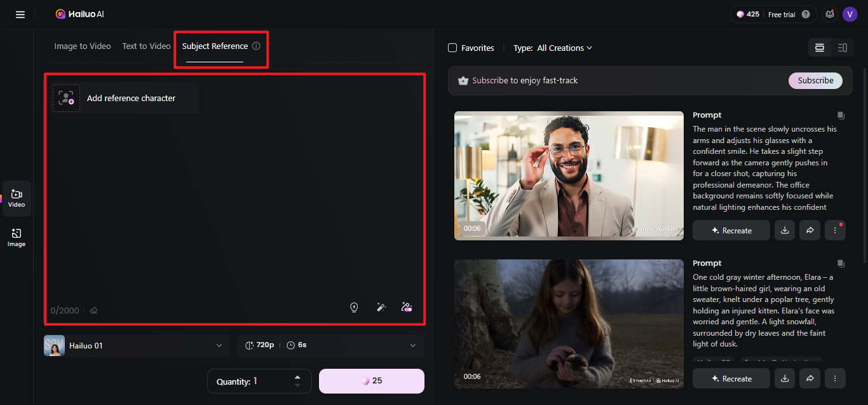Open the Type All Creations dropdown

tap(553, 48)
